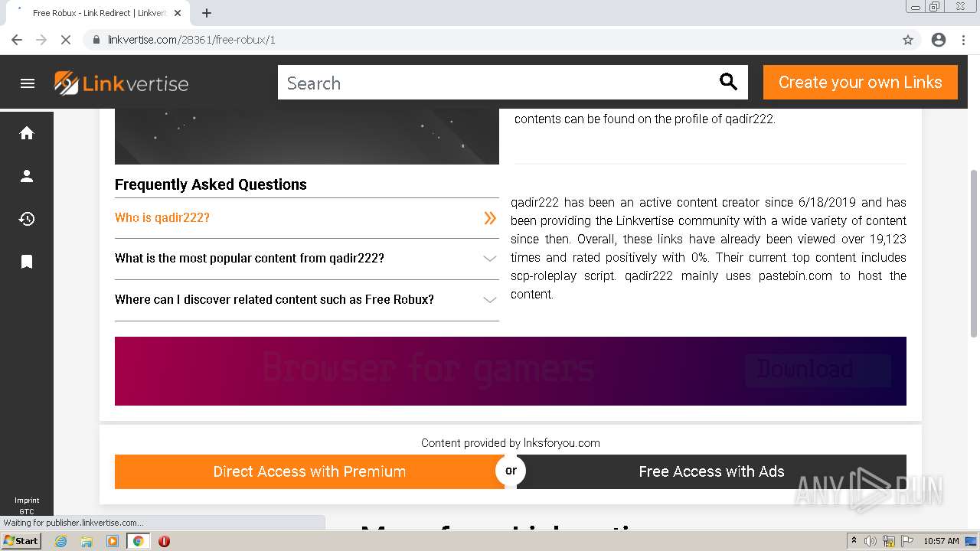Click the red stop-sign taskbar icon

click(164, 541)
